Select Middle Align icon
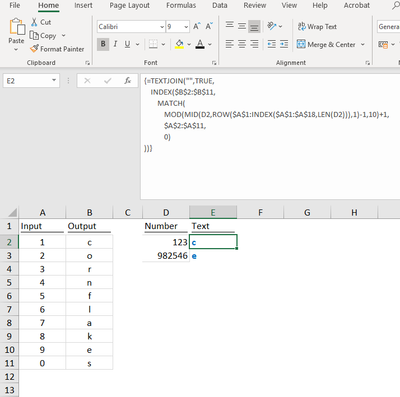 pos(242,26)
